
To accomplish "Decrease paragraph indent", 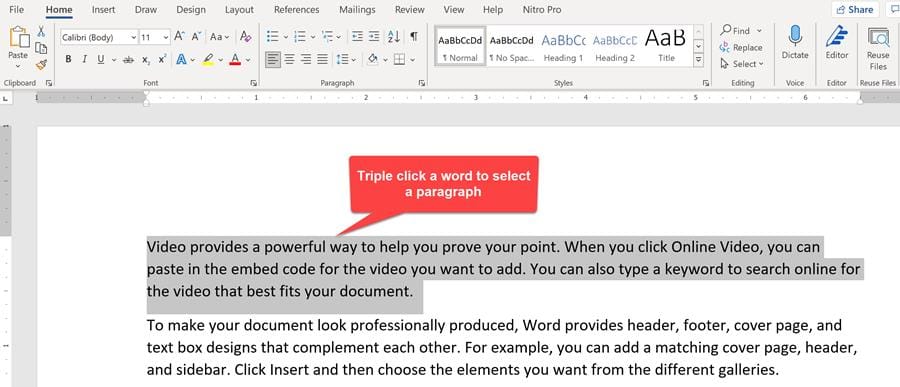I will 357,37.
